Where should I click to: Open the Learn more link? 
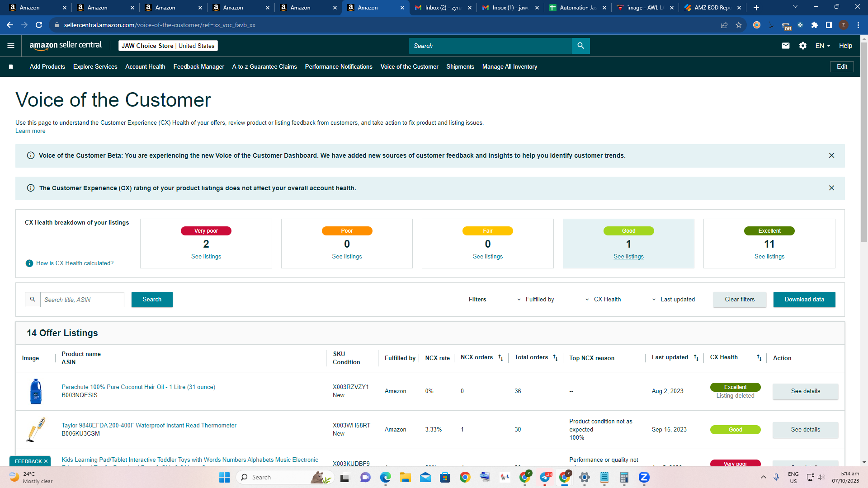point(30,131)
